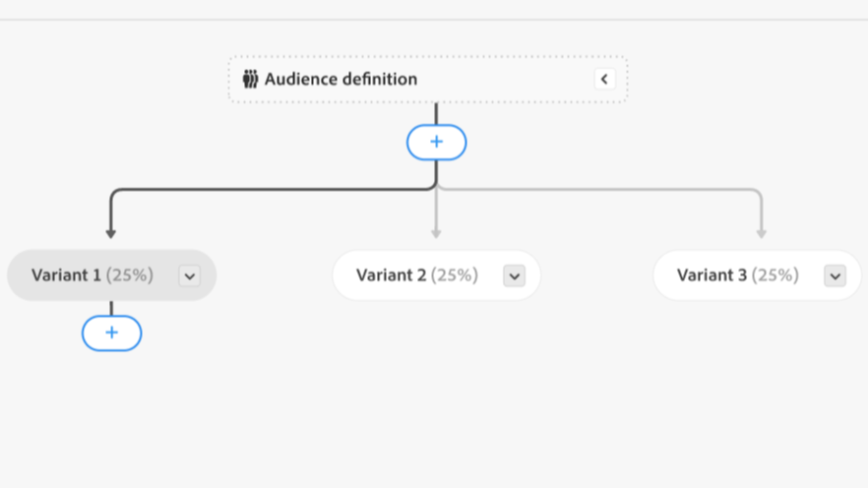The width and height of the screenshot is (868, 488).
Task: Click the audience people icon
Action: coord(250,79)
